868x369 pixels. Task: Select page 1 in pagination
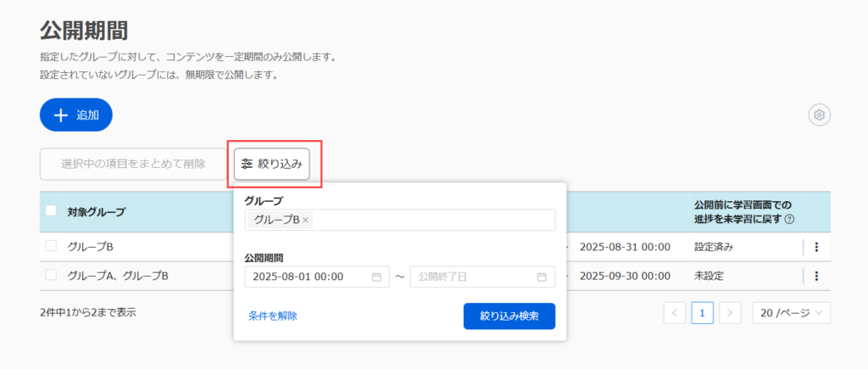pyautogui.click(x=703, y=313)
